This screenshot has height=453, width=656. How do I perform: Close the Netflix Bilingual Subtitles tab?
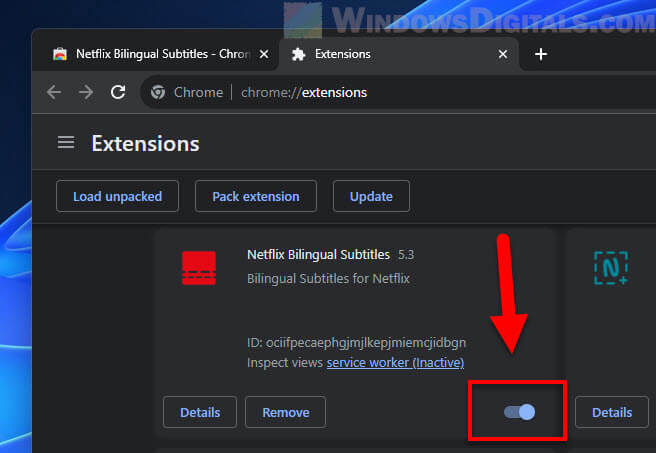click(x=264, y=54)
